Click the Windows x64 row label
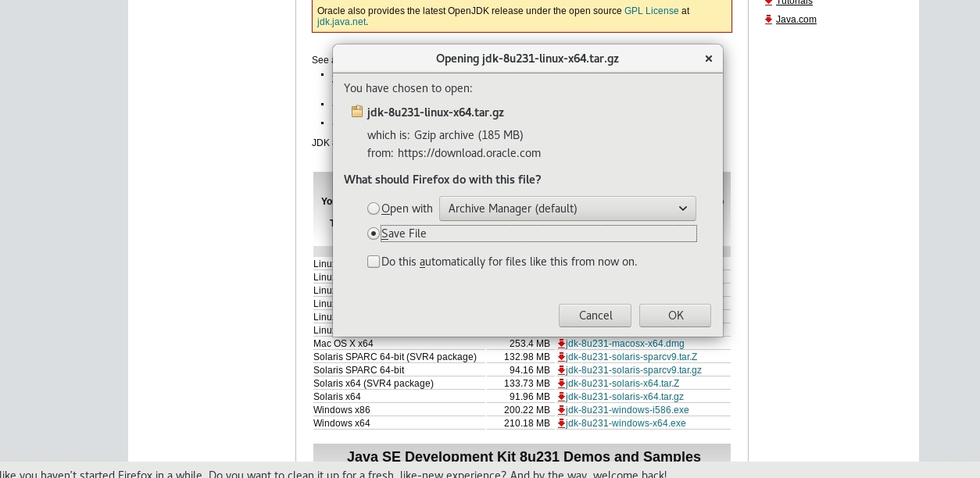980x478 pixels. click(342, 423)
